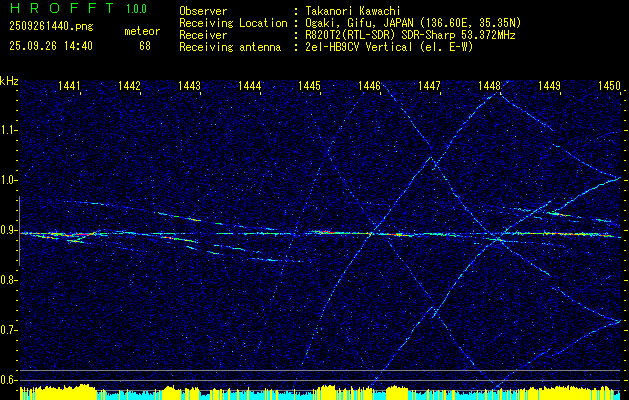This screenshot has width=629, height=400.
Task: Click the receiver text R820T2(RTL-SDR) SDR-Sharp 53.372MHz
Action: click(410, 35)
